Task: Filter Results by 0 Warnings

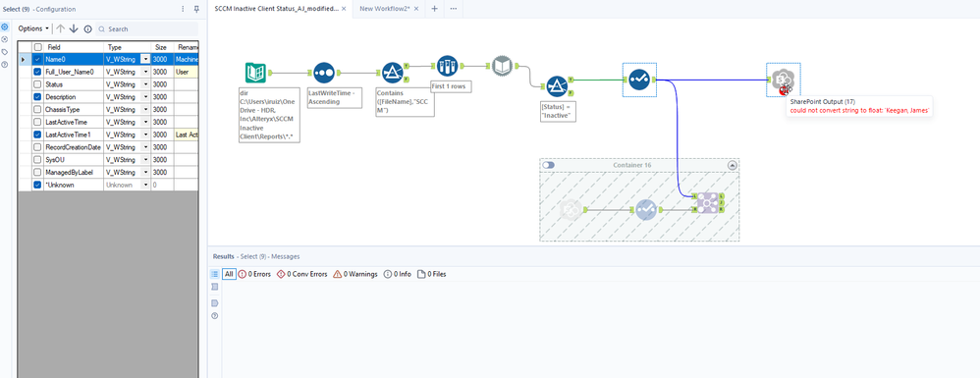Action: point(355,274)
